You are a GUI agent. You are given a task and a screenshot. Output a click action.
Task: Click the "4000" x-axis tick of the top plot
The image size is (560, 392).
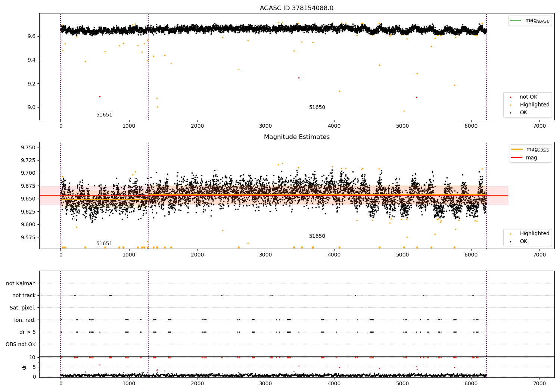point(334,126)
